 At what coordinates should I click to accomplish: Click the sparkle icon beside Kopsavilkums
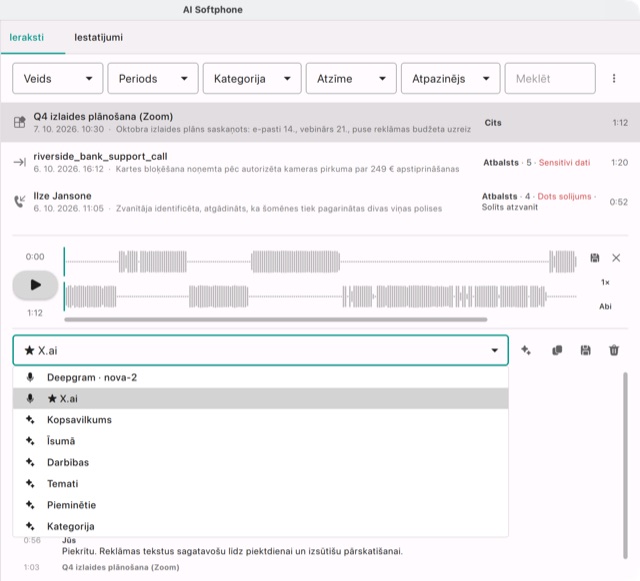pyautogui.click(x=30, y=419)
